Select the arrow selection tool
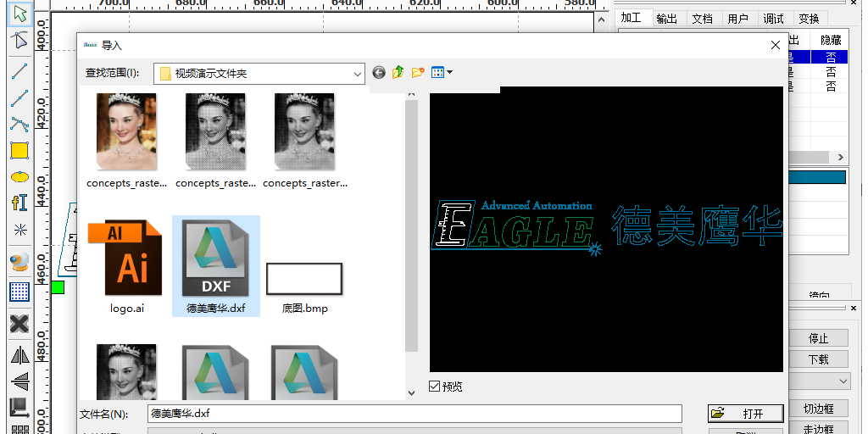Viewport: 868px width, 434px height. (x=20, y=15)
